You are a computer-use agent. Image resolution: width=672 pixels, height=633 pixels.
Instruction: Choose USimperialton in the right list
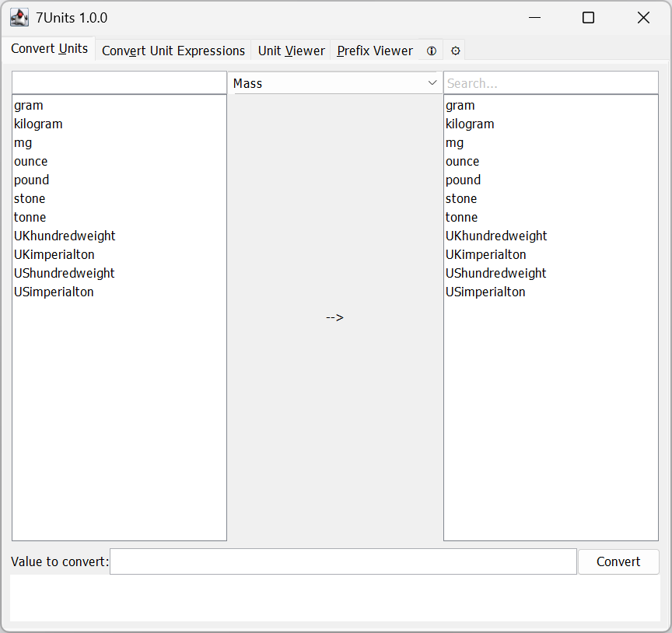coord(485,292)
